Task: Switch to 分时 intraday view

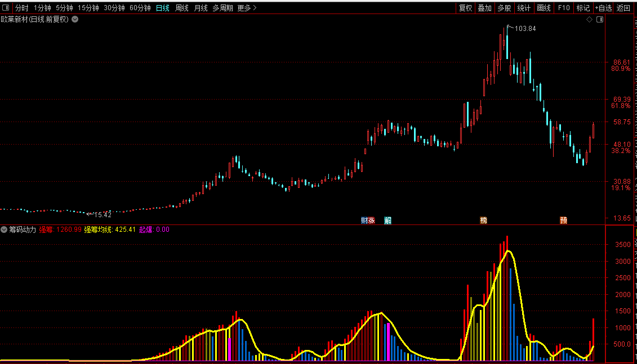Action: coord(21,8)
